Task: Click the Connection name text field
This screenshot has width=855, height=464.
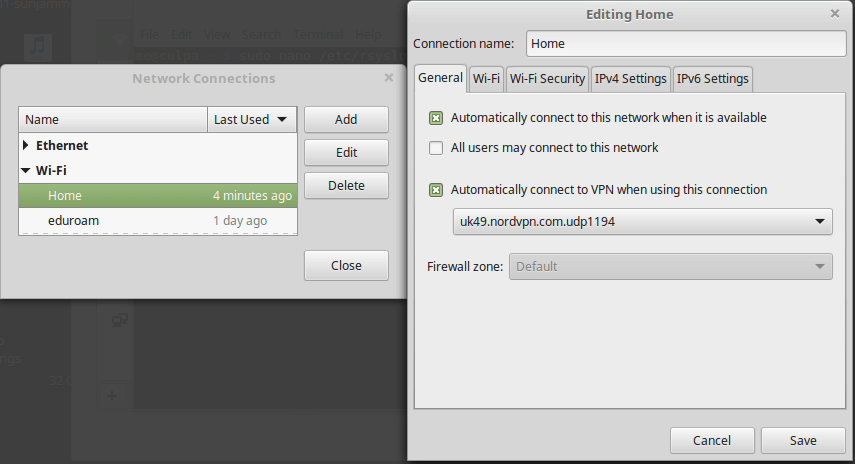Action: tap(686, 44)
